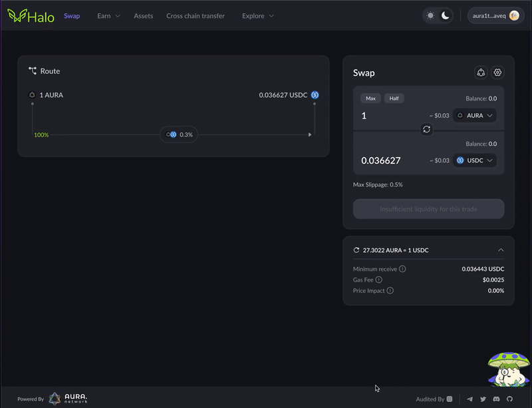532x408 pixels.
Task: Click the wallet avatar icon
Action: [514, 15]
